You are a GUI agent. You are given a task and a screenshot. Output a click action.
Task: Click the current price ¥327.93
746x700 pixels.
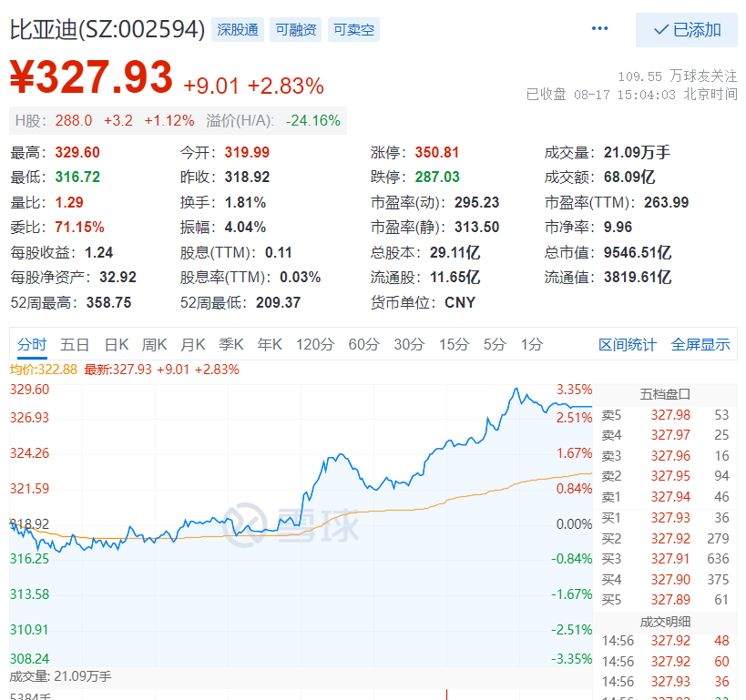91,77
